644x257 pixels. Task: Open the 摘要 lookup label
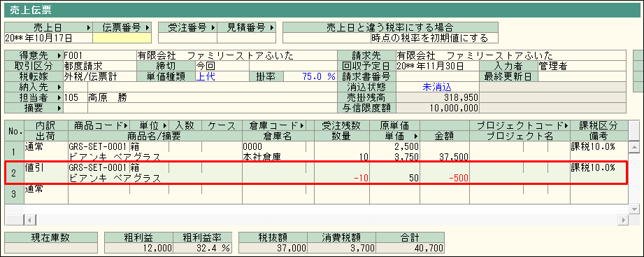pos(34,108)
